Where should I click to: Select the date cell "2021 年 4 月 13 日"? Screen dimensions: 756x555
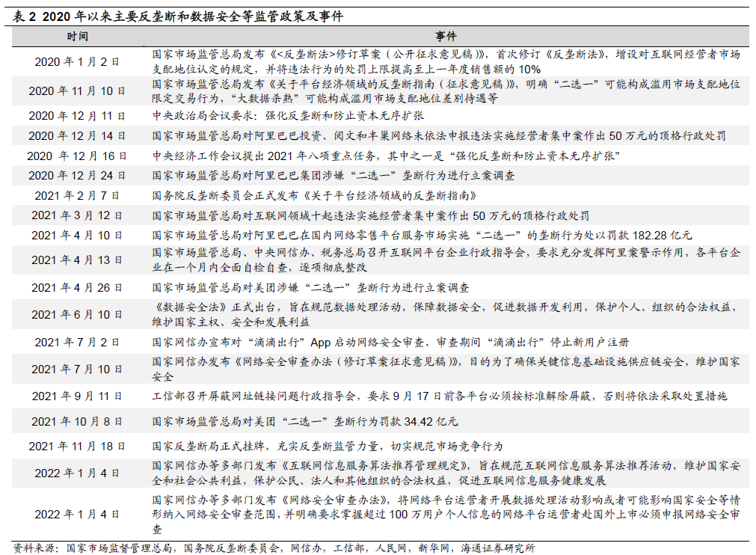tap(77, 260)
